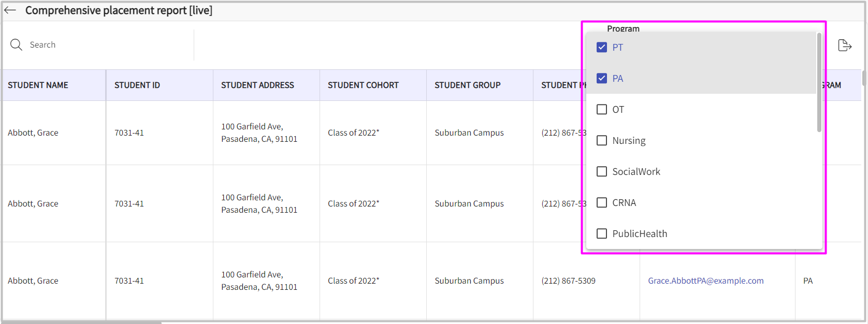The height and width of the screenshot is (324, 868).
Task: Tick the SocialWork checkbox
Action: tap(601, 172)
